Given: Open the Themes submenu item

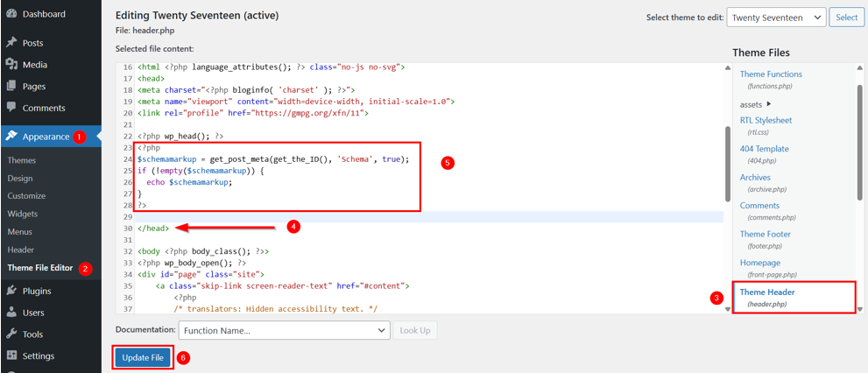Looking at the screenshot, I should click(22, 160).
